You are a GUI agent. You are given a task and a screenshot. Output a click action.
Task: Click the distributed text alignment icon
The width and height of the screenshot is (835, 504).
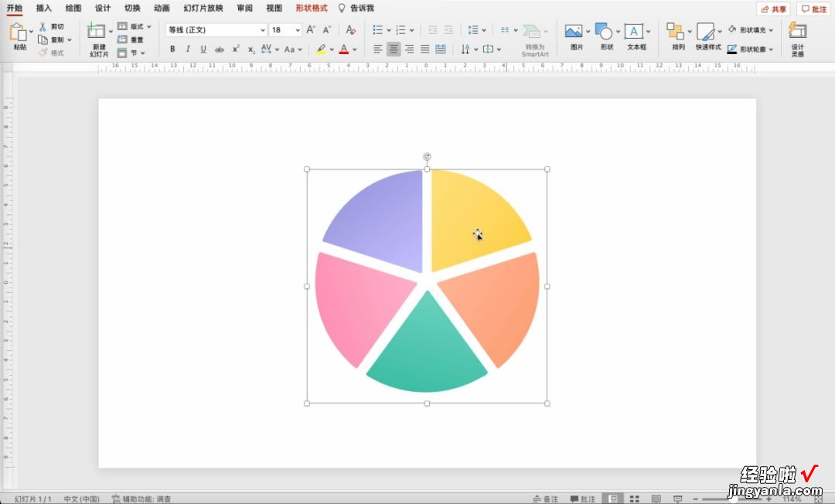[x=441, y=49]
